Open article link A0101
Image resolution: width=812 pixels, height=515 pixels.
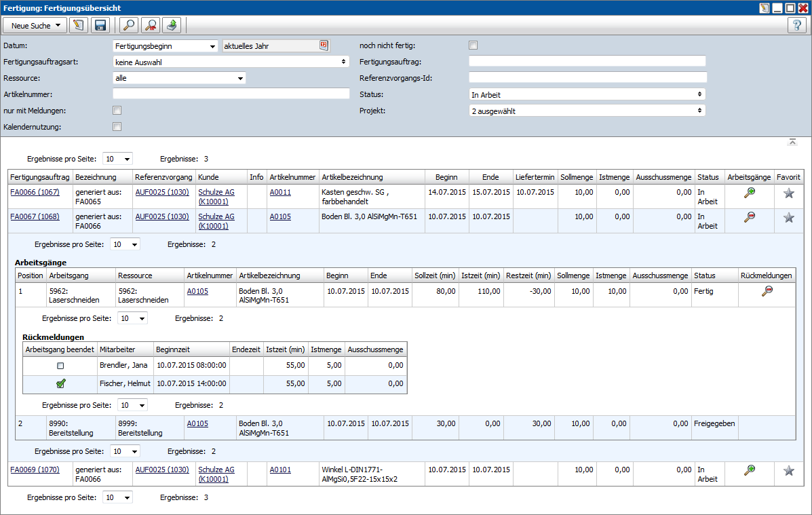tap(280, 470)
